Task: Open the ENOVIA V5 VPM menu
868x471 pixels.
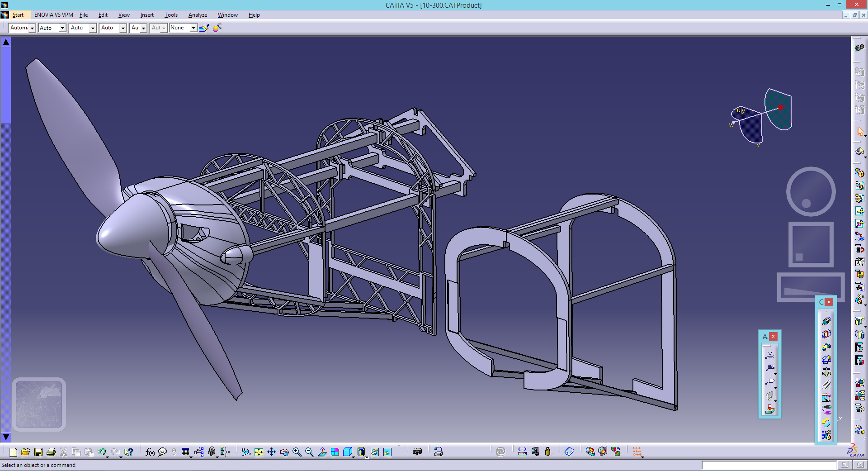Action: 53,15
